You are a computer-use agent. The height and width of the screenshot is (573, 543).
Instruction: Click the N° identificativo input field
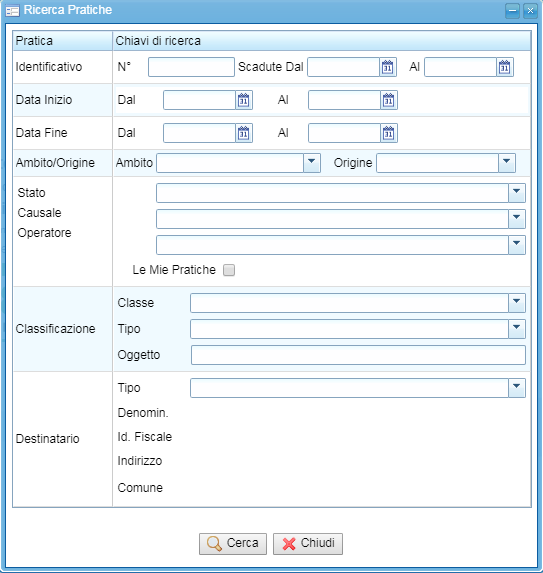[x=191, y=67]
